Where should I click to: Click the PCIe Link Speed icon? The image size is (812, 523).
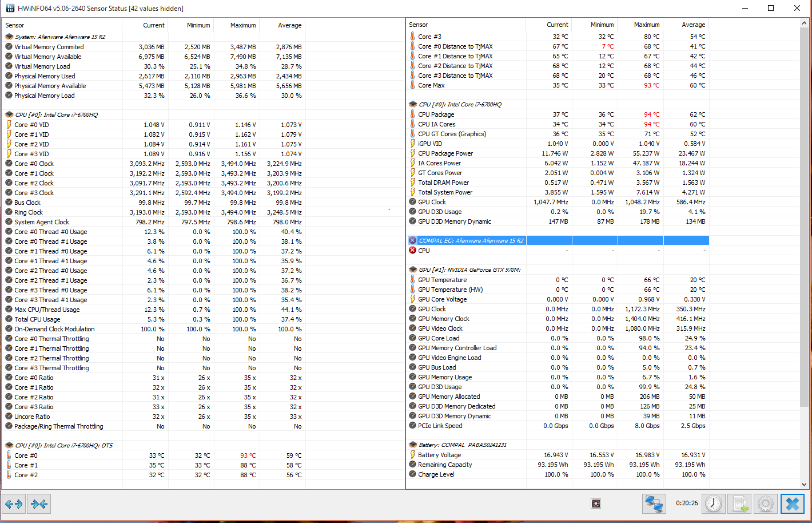413,426
